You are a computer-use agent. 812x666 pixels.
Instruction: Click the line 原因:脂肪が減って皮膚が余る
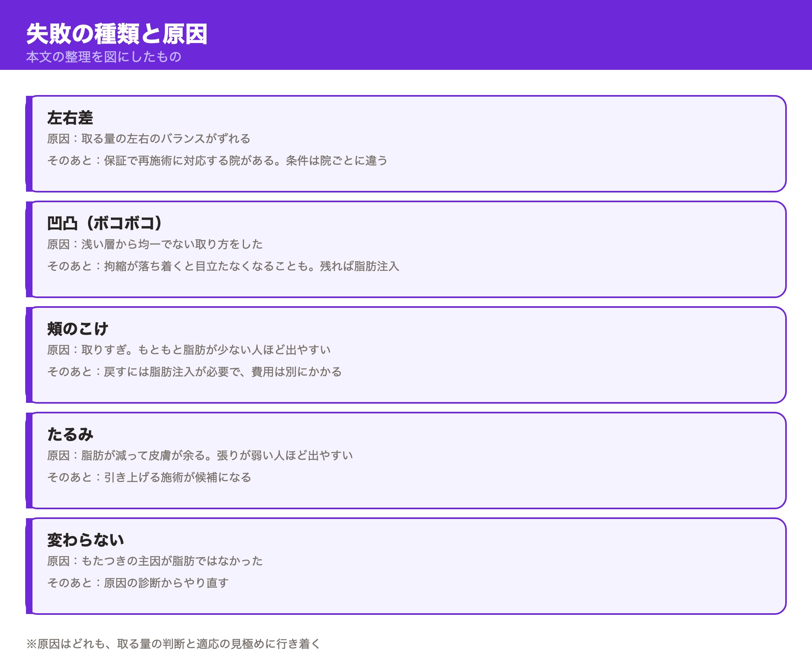[x=200, y=456]
